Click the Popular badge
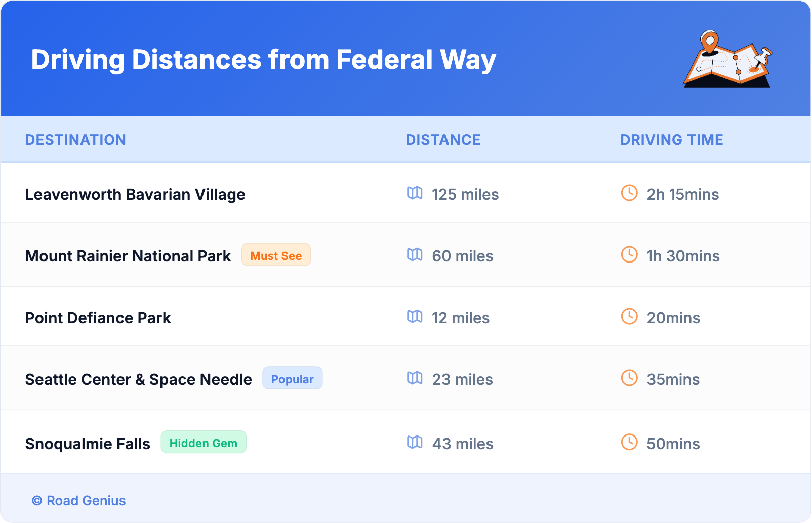The height and width of the screenshot is (523, 812). point(292,379)
